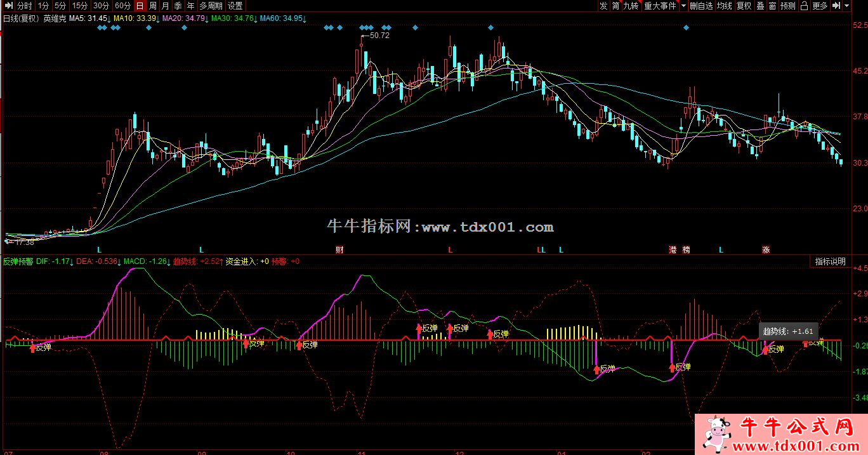This screenshot has width=868, height=455.
Task: Click the 资金进入: +0 value
Action: (x=247, y=261)
